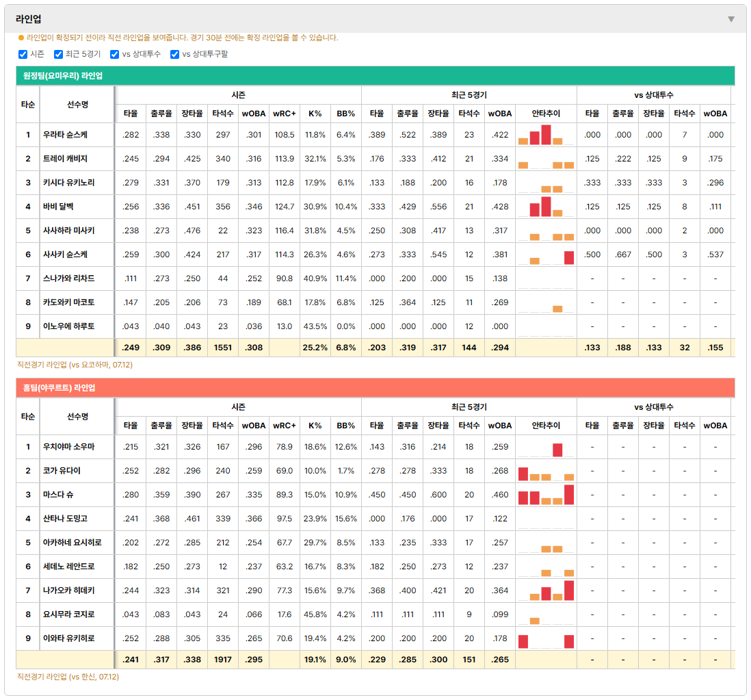Uncheck the 시즌 checkbox

(23, 54)
